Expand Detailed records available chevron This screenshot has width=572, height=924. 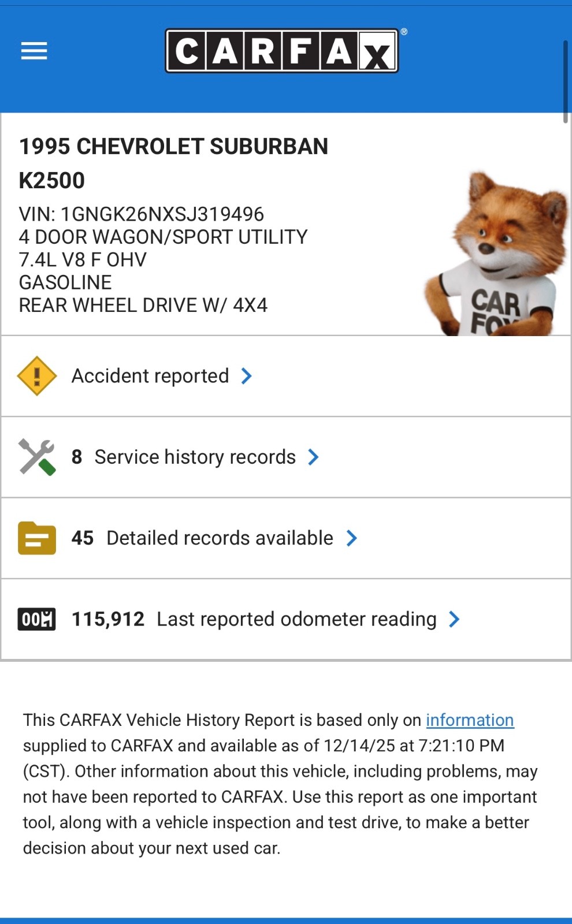pyautogui.click(x=351, y=538)
